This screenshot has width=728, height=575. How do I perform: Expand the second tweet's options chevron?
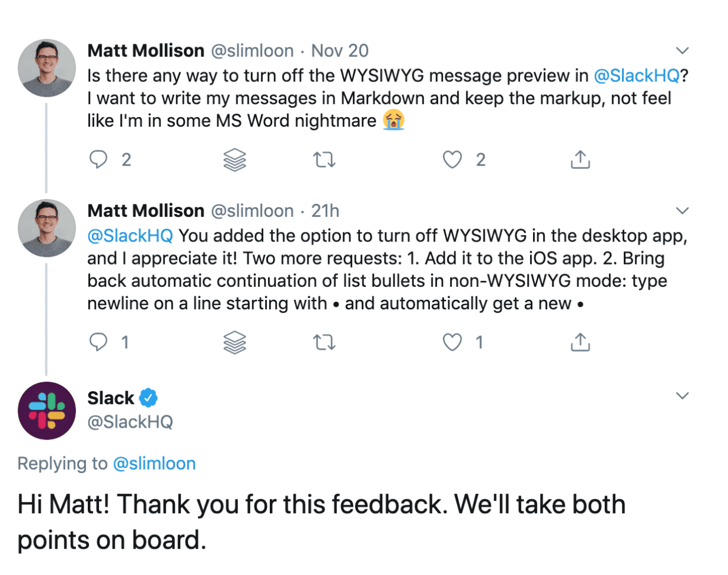[x=682, y=210]
